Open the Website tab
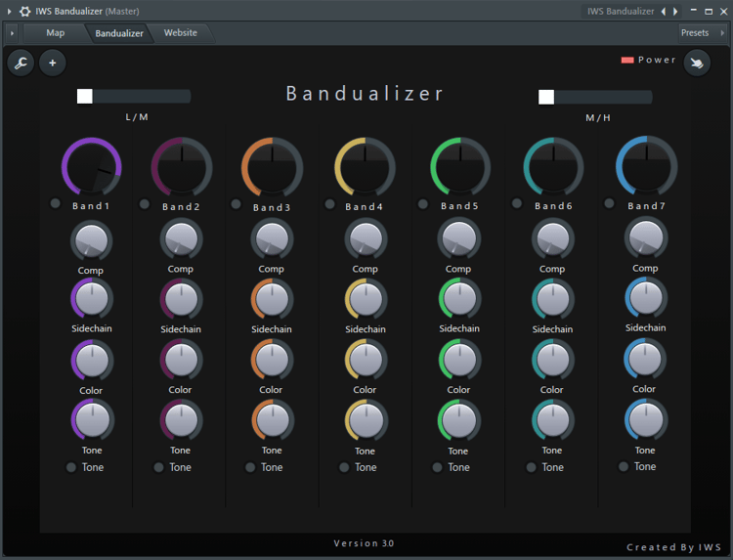733x560 pixels. coord(181,33)
